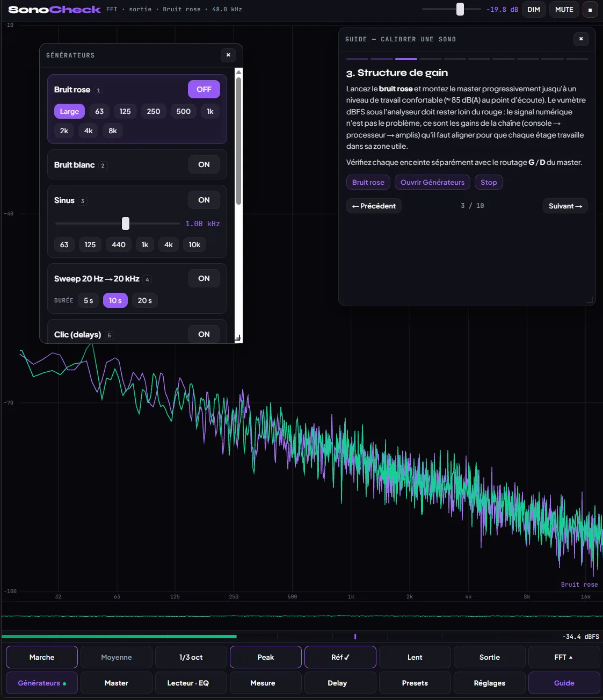Viewport: 603px width, 700px height.
Task: Toggle the MUTE button
Action: [x=564, y=10]
